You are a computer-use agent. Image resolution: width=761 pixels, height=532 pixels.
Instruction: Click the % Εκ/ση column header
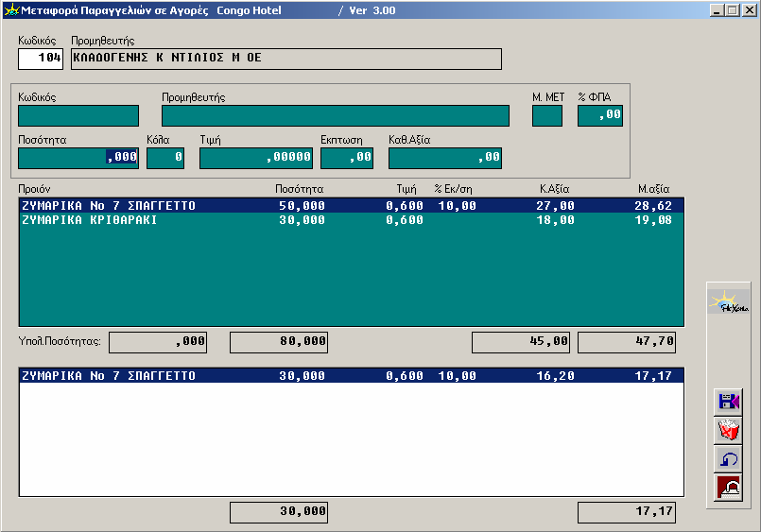click(454, 189)
